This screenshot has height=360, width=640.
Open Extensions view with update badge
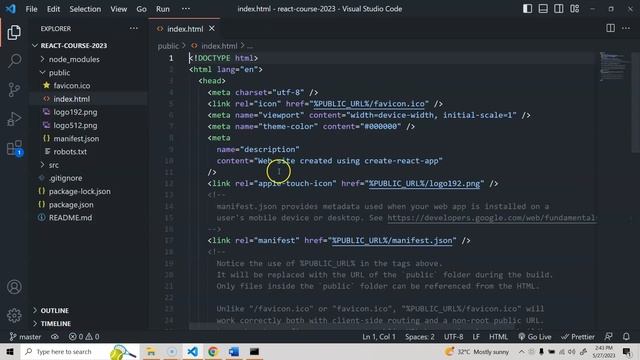pos(14,148)
